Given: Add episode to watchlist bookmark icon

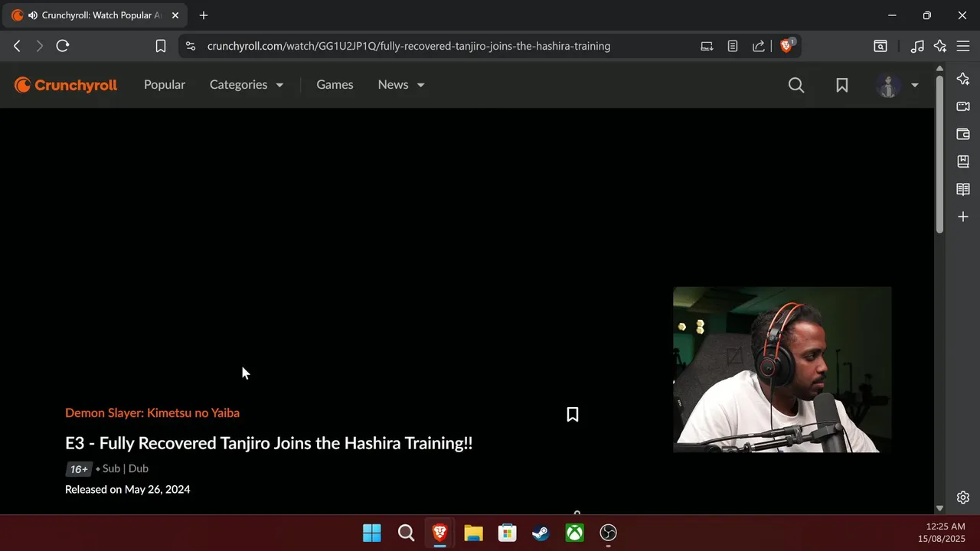Looking at the screenshot, I should [x=573, y=414].
